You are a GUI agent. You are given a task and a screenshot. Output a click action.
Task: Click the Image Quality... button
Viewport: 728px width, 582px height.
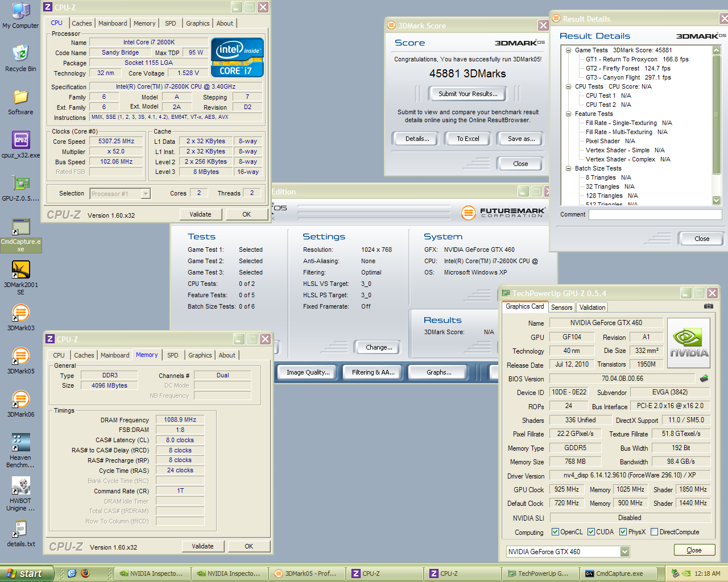pyautogui.click(x=308, y=372)
